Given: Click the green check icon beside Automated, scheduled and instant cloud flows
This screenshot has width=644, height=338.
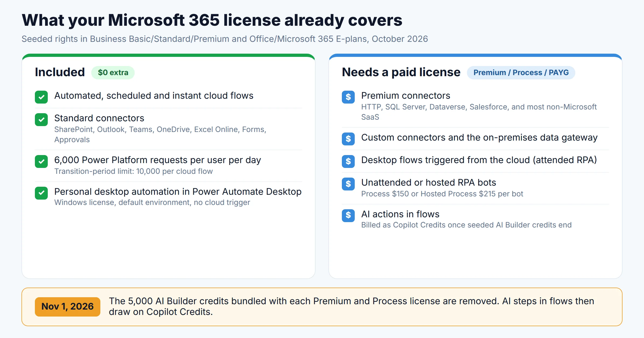Looking at the screenshot, I should tap(41, 97).
